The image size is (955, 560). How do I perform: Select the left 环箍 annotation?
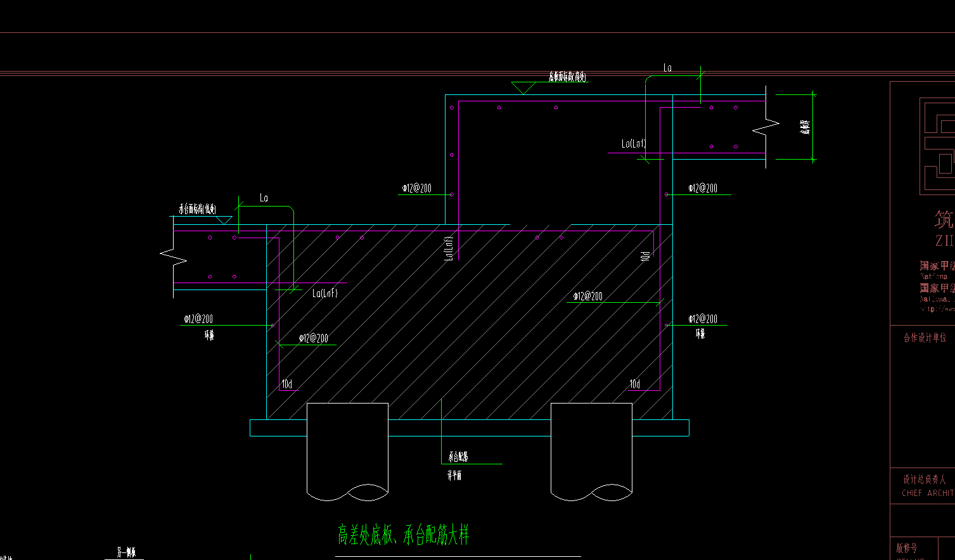(x=209, y=335)
